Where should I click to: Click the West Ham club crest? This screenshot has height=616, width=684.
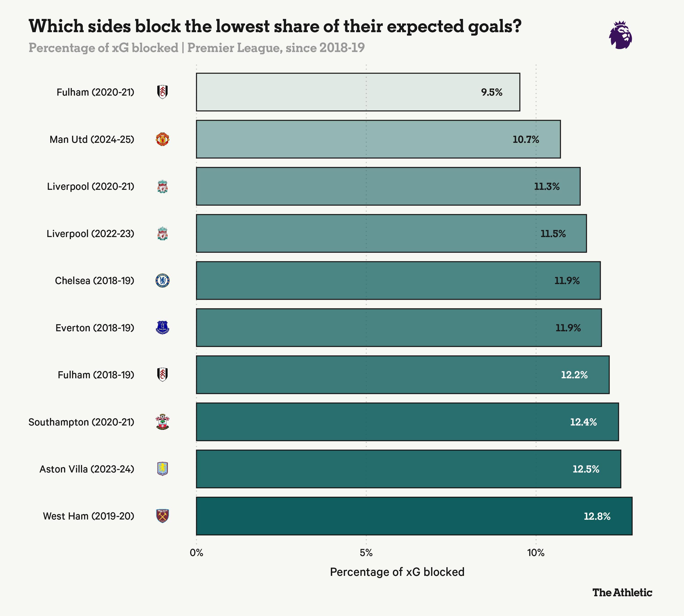tap(163, 516)
